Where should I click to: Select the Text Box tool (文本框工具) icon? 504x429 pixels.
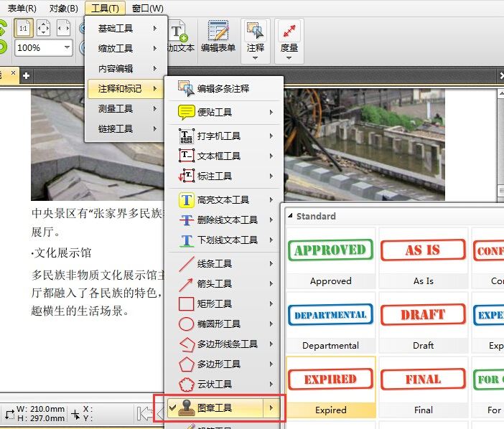187,156
